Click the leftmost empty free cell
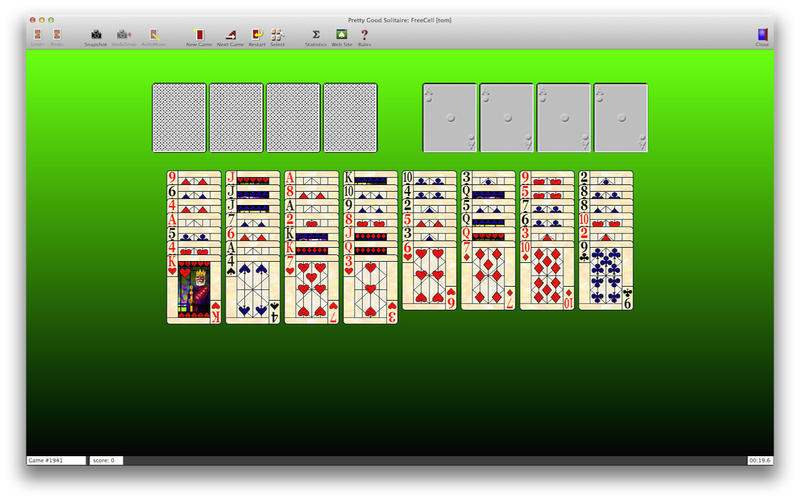Screen dimensions: 800x500 point(179,118)
